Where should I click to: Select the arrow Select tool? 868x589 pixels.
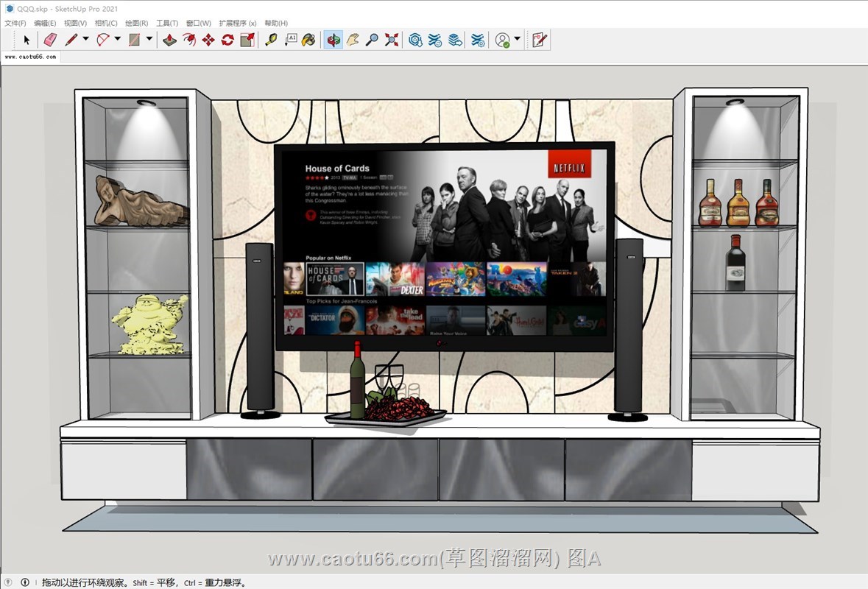coord(27,40)
